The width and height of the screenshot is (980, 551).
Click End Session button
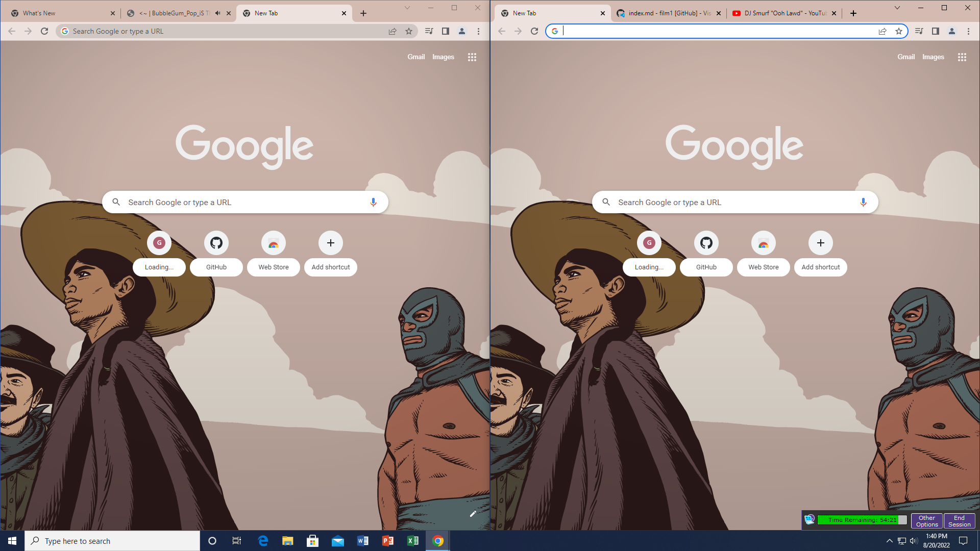tap(959, 520)
